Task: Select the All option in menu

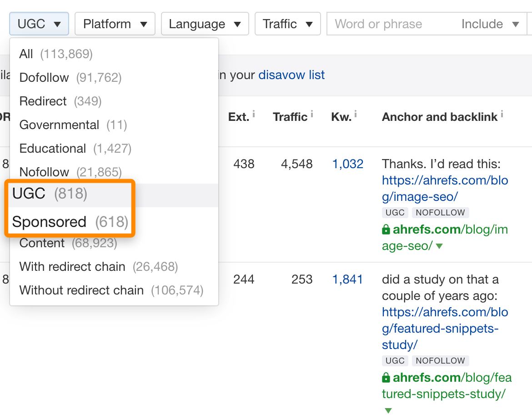Action: point(26,54)
